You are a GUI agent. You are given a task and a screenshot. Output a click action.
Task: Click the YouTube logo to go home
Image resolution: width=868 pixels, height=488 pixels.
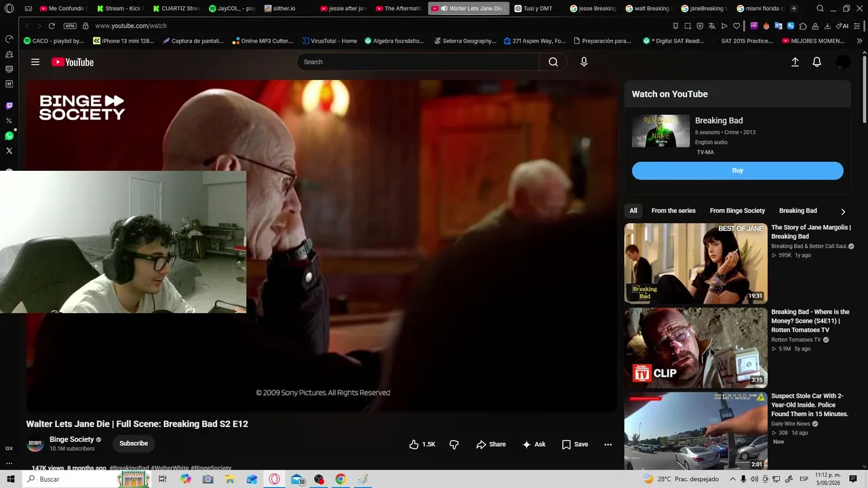click(73, 62)
